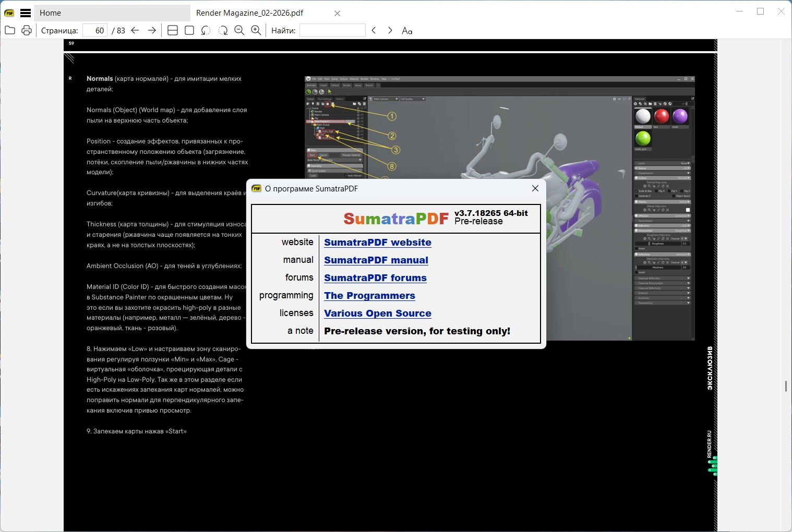
Task: Open the SumatraPDF manual link
Action: tap(376, 260)
